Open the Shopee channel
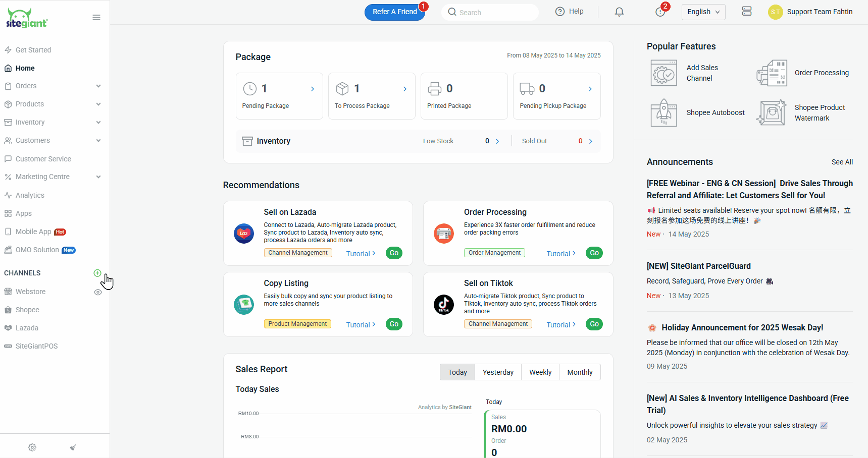 pyautogui.click(x=27, y=310)
